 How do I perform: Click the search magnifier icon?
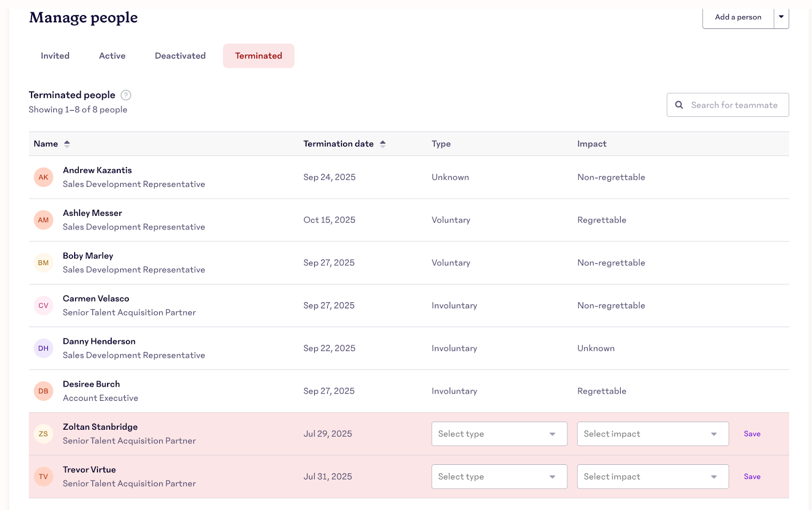point(679,105)
